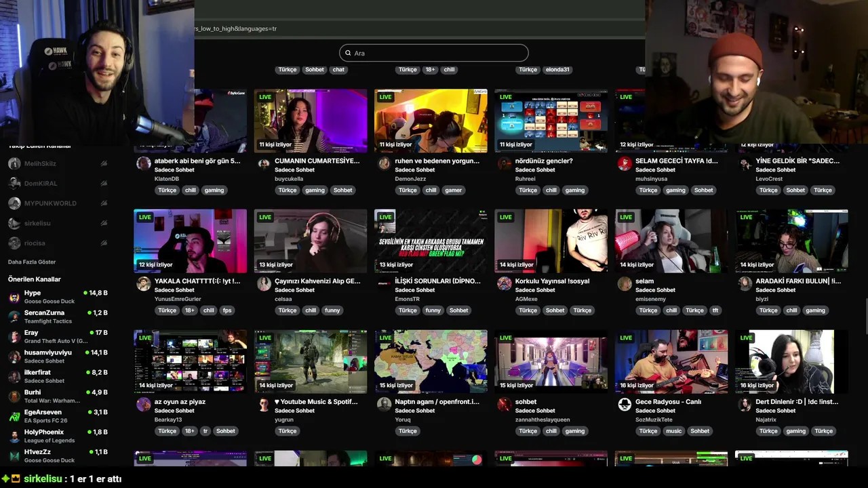Screen dimensions: 868x488
Task: Click the DemonJezz streamer avatar
Action: 384,163
